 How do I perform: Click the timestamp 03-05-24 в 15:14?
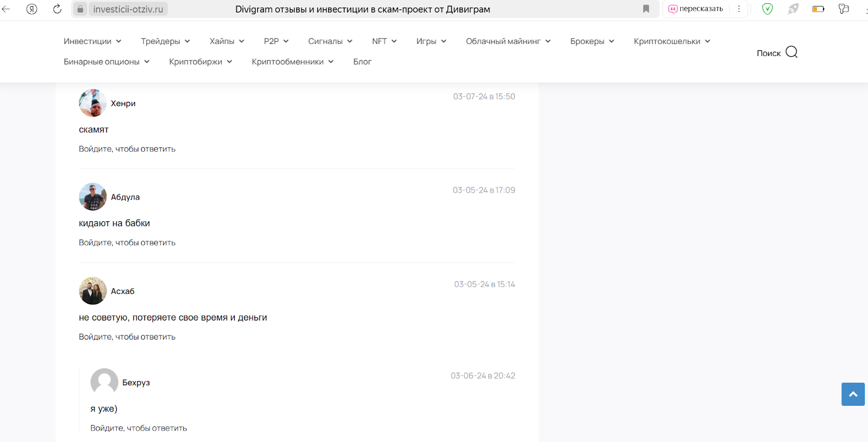(x=484, y=284)
